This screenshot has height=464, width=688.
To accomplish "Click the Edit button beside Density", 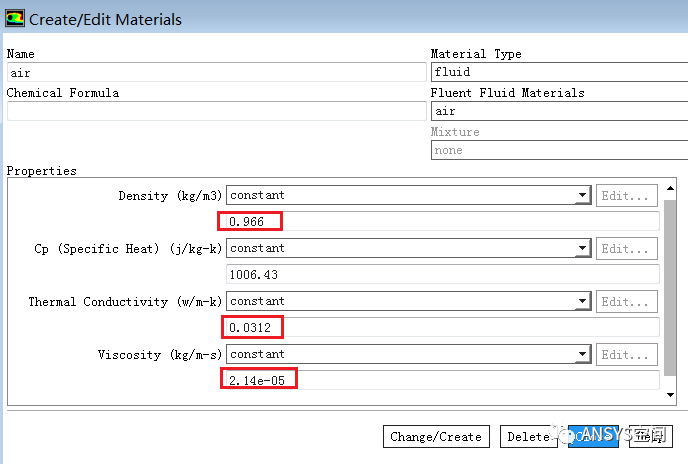I will [x=627, y=196].
